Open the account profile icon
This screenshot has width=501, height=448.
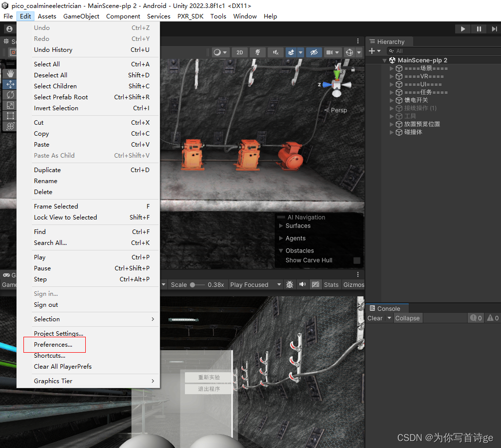(9, 29)
